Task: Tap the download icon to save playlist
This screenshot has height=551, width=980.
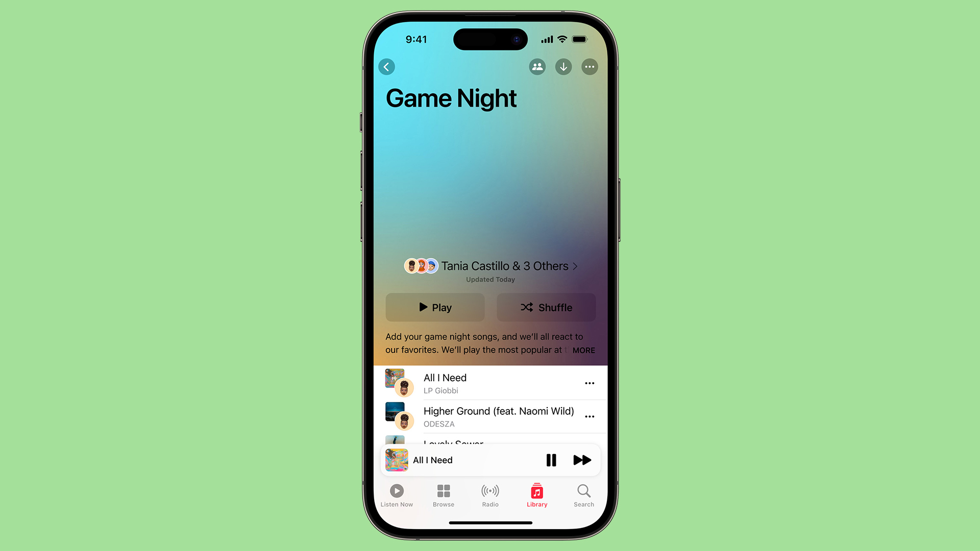Action: (564, 66)
